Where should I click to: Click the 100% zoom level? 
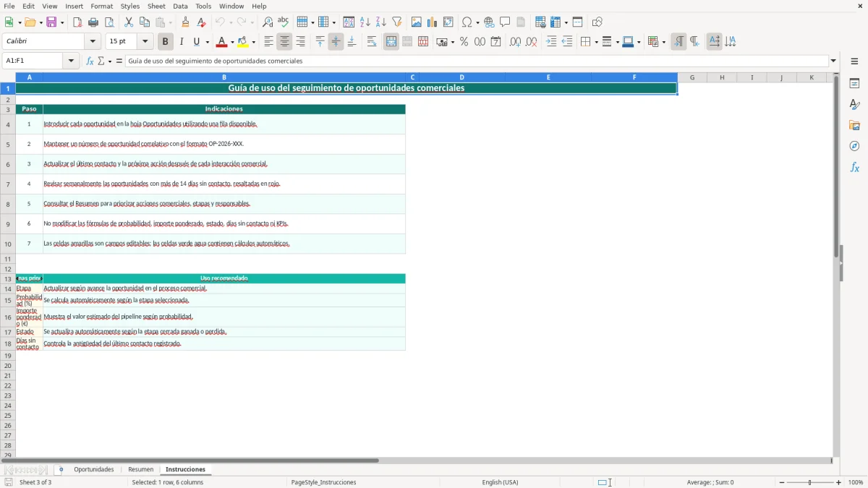point(856,482)
